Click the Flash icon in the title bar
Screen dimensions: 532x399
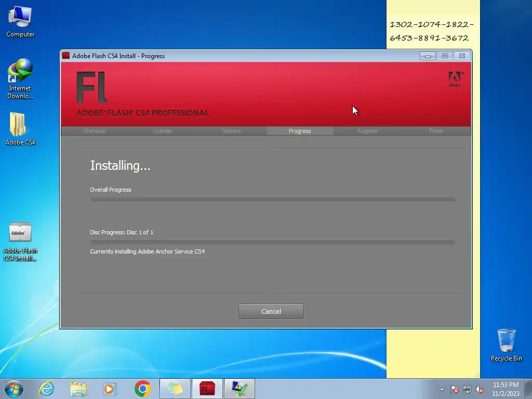click(x=66, y=56)
